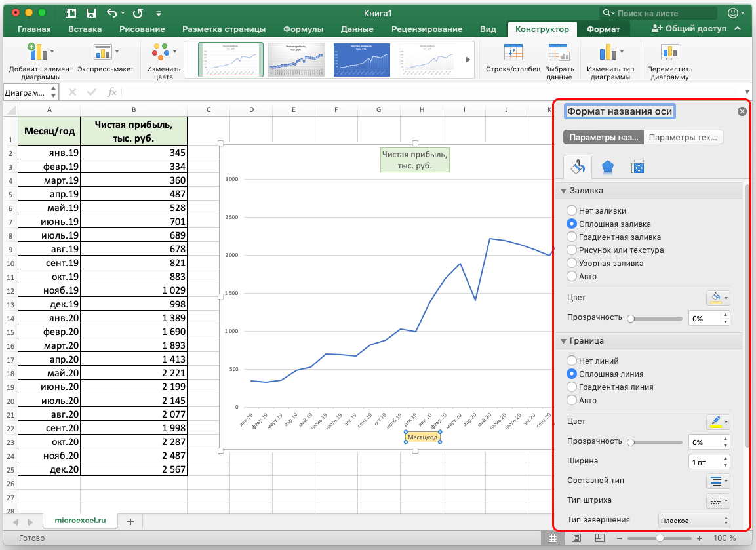This screenshot has height=550, width=756.
Task: Click the Undo arrow icon
Action: (111, 14)
